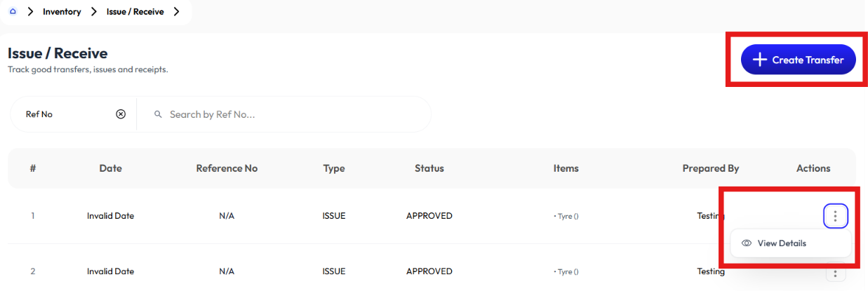
Task: Open three-dot actions menu for row 2
Action: [x=835, y=273]
